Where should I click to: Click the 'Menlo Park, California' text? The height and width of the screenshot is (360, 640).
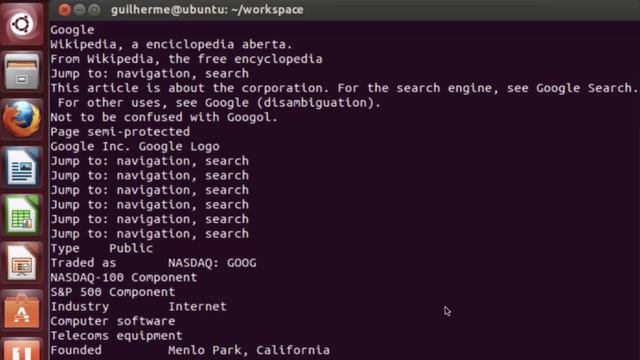click(x=249, y=350)
